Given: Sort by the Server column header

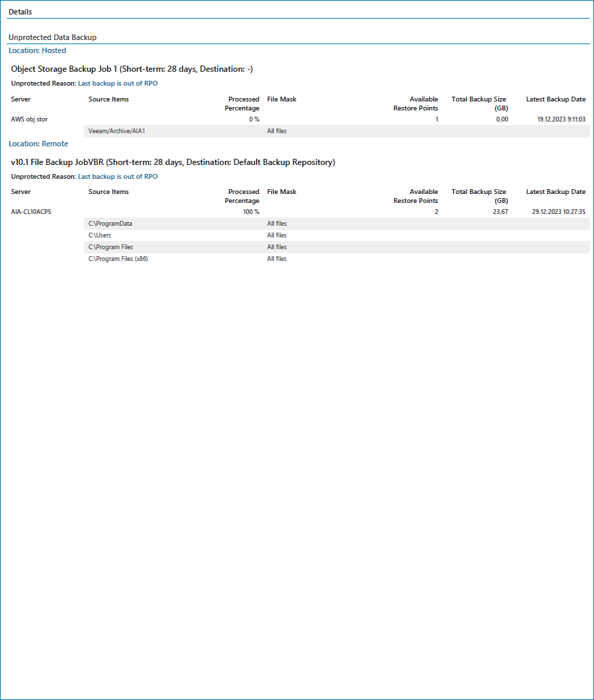Looking at the screenshot, I should tap(21, 99).
